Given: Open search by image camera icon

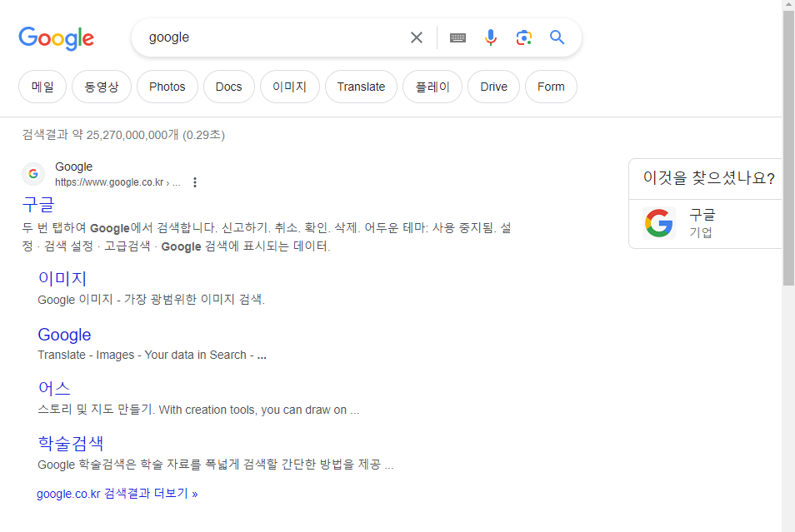Looking at the screenshot, I should [x=523, y=37].
